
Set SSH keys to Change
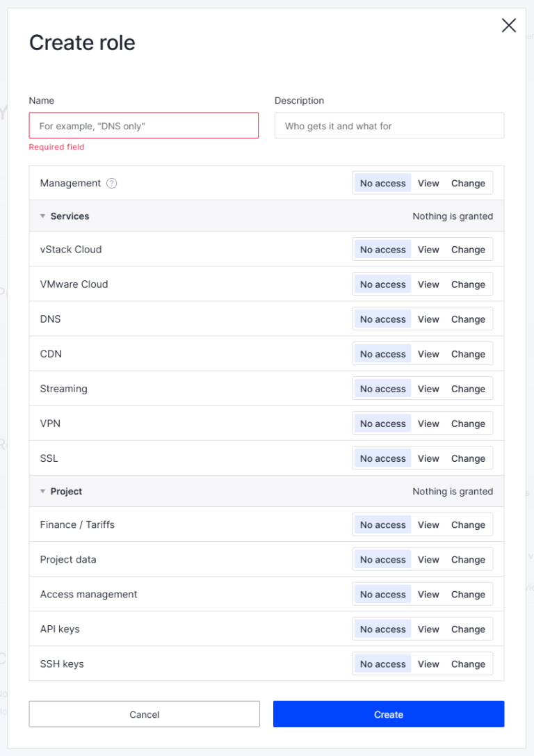point(468,663)
